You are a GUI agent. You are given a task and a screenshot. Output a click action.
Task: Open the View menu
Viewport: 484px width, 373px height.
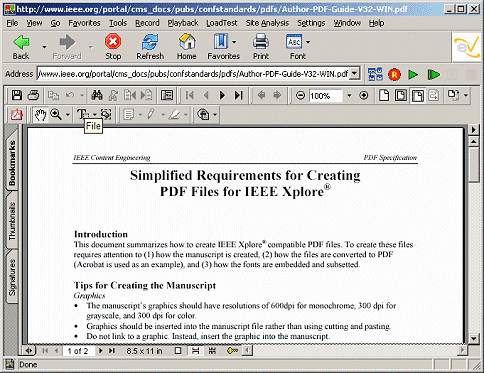(x=34, y=23)
